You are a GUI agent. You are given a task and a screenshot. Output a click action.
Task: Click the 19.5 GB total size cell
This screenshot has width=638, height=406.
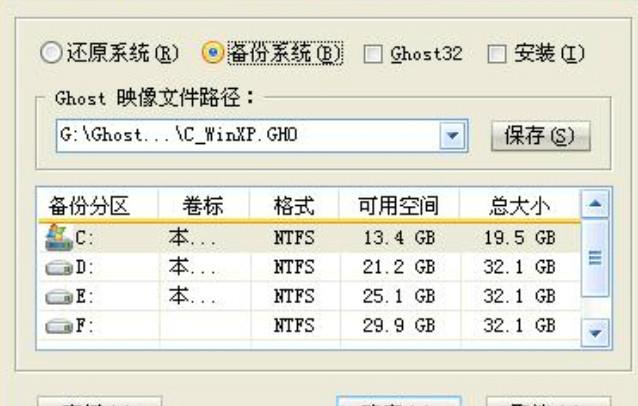pos(520,238)
